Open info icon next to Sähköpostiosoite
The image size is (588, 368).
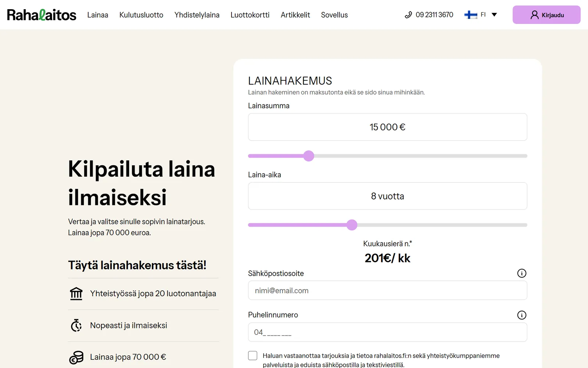pyautogui.click(x=521, y=273)
